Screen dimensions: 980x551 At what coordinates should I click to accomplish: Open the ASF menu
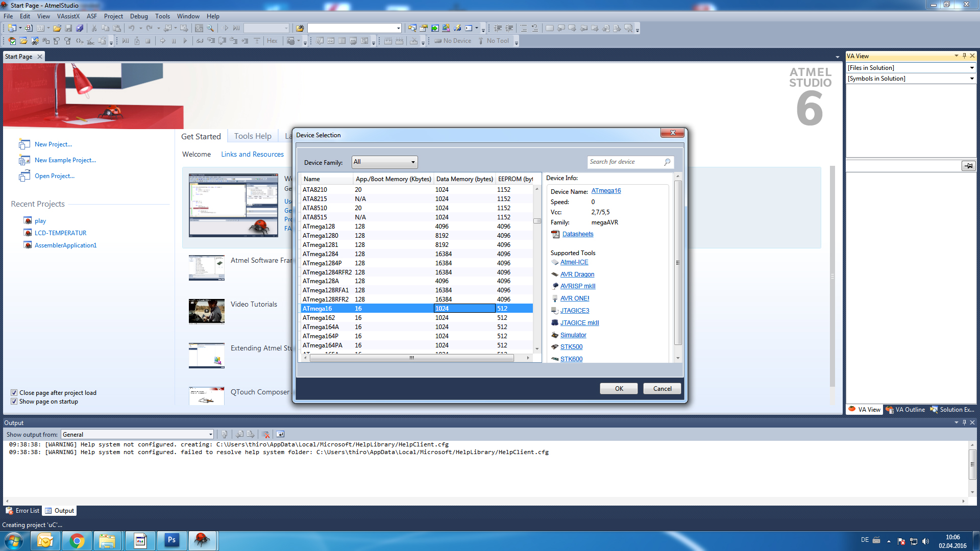coord(92,16)
